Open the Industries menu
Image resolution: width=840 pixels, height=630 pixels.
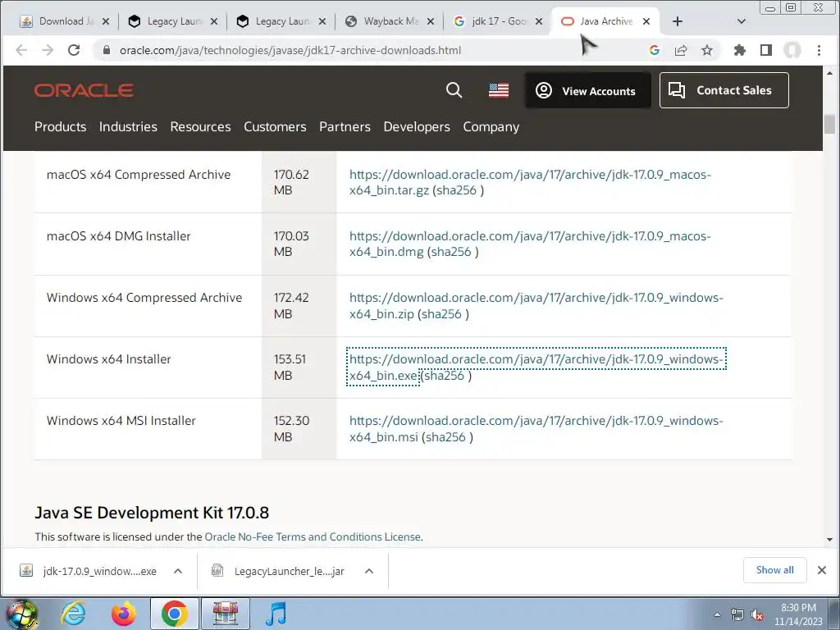click(128, 127)
